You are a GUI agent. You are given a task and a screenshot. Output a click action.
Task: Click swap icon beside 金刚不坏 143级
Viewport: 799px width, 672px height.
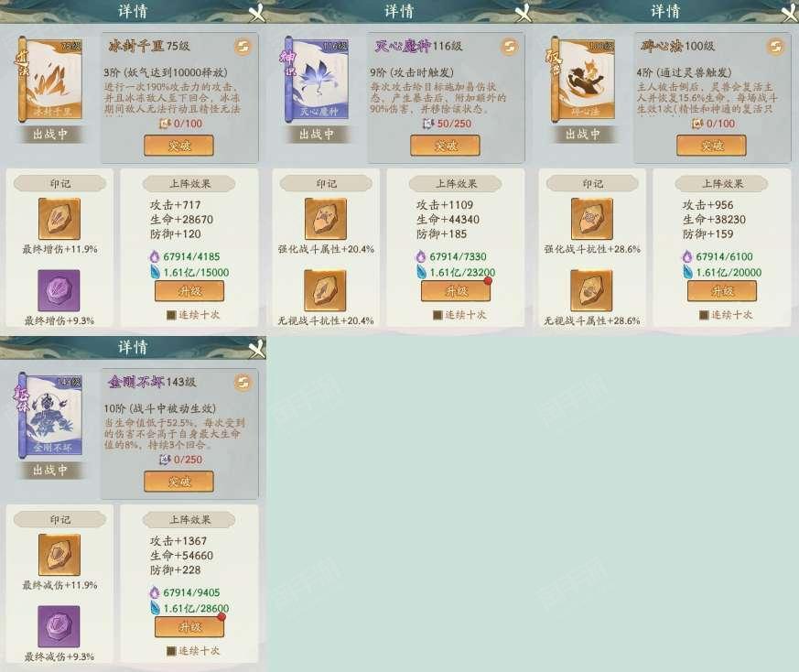pyautogui.click(x=243, y=383)
